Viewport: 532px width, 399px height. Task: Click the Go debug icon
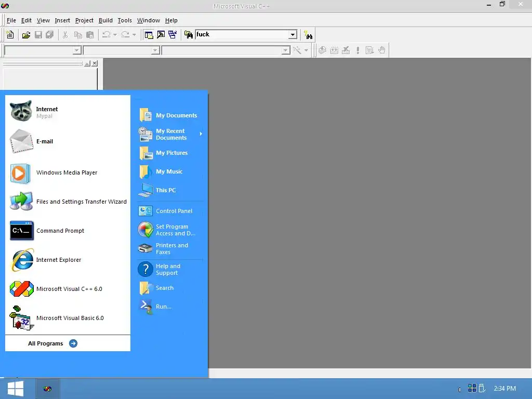tap(369, 50)
